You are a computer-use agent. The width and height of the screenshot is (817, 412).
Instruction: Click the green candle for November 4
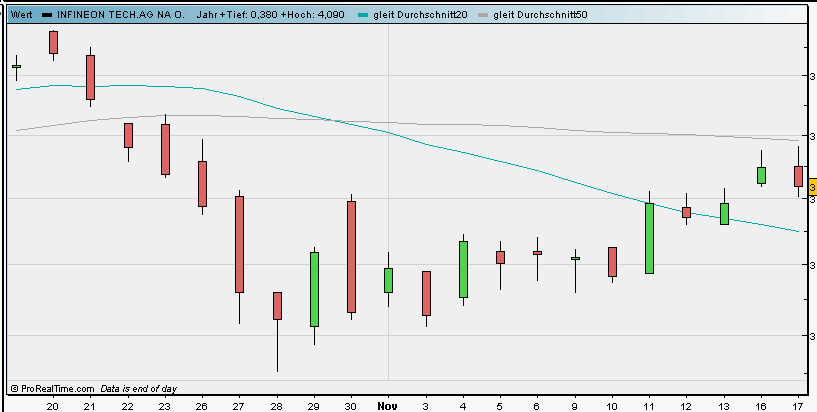[x=463, y=269]
